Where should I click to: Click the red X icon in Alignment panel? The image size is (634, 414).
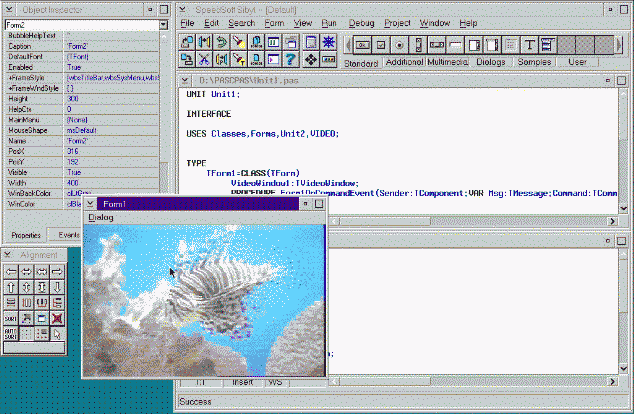(x=57, y=319)
